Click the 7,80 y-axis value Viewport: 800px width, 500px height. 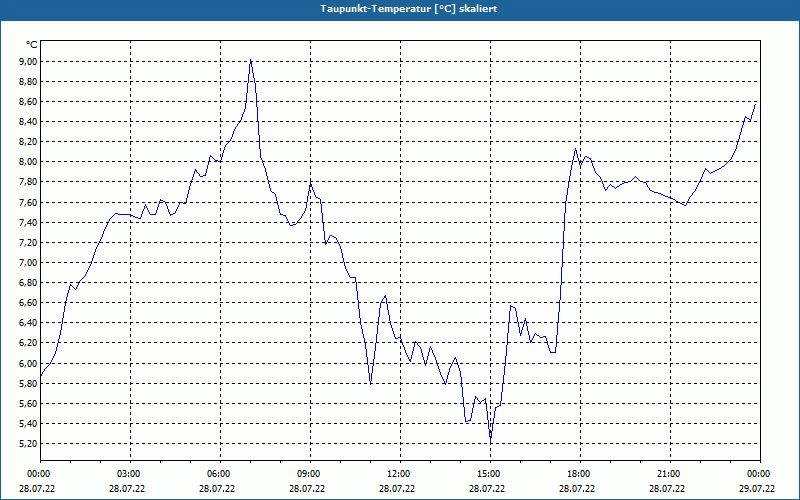[30, 182]
